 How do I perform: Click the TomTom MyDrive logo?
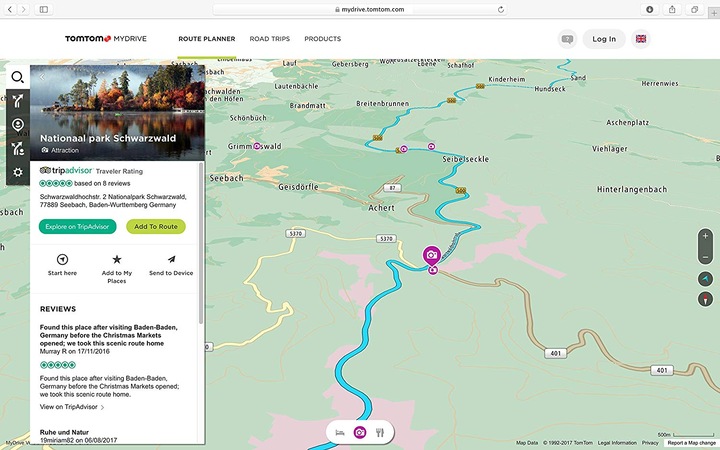tap(106, 39)
